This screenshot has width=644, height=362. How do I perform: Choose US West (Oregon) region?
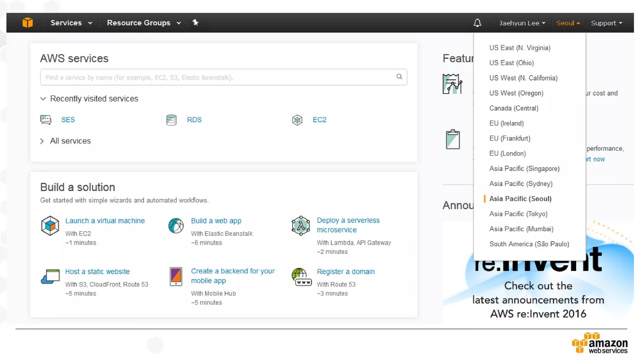coord(516,93)
